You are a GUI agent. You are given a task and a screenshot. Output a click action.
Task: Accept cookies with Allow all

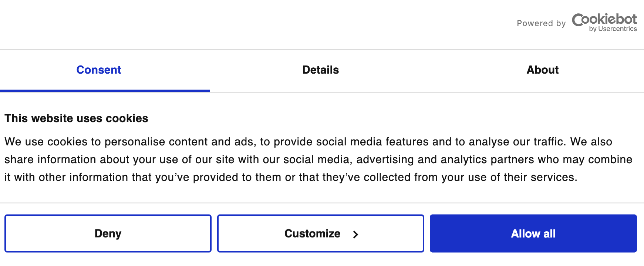coord(533,233)
